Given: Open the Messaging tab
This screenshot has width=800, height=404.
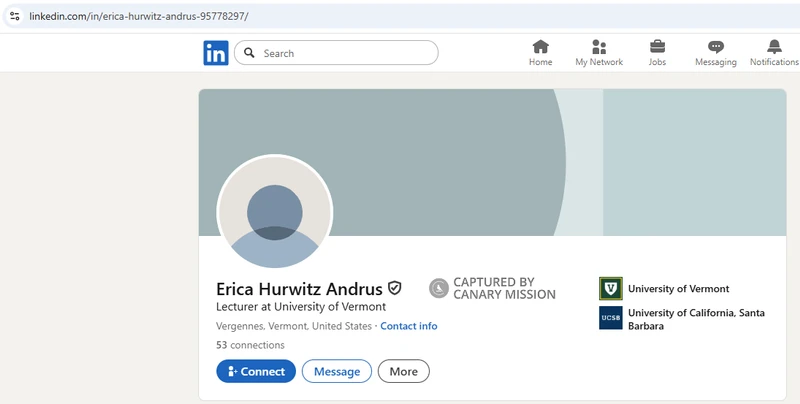Looking at the screenshot, I should pos(716,53).
